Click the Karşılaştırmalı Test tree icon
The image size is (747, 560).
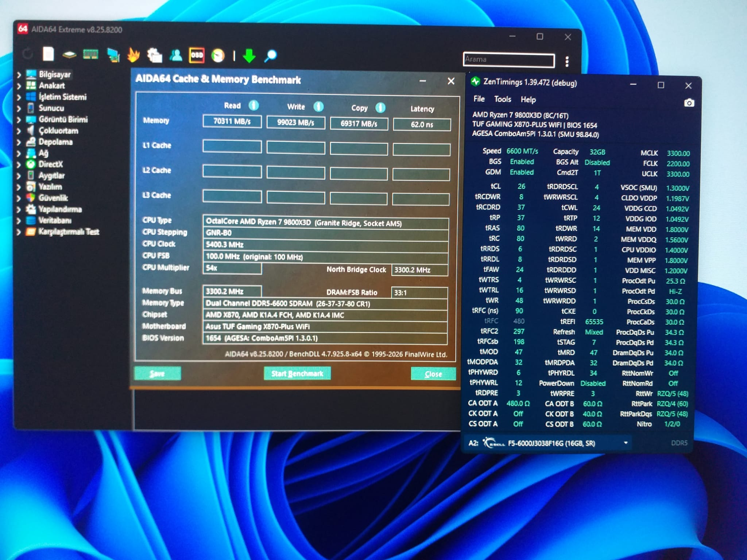tap(31, 232)
